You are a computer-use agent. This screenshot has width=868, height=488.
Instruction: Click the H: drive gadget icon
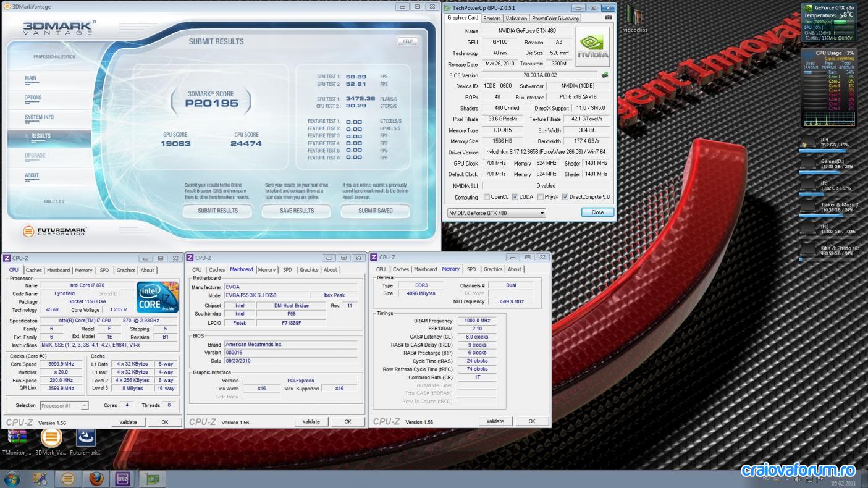pyautogui.click(x=809, y=229)
